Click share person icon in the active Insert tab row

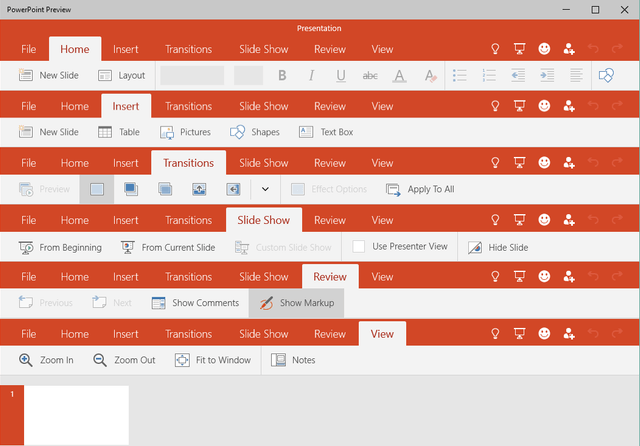(569, 106)
